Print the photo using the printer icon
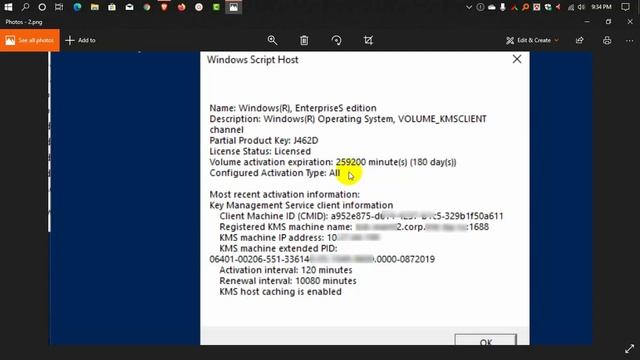Image resolution: width=640 pixels, height=360 pixels. [x=607, y=40]
